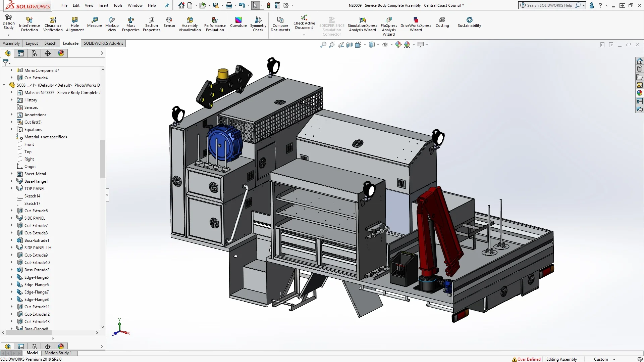Open the File menu
This screenshot has width=644, height=362.
(64, 5)
